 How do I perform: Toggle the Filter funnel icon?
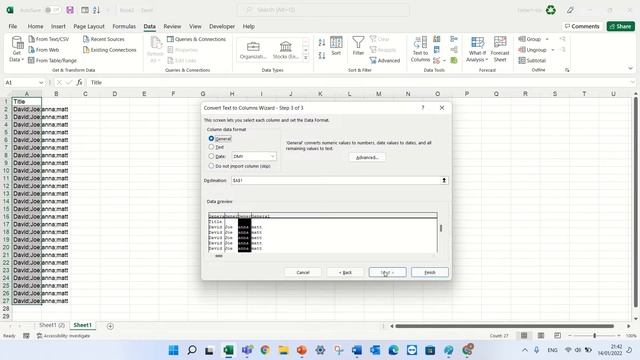click(358, 46)
